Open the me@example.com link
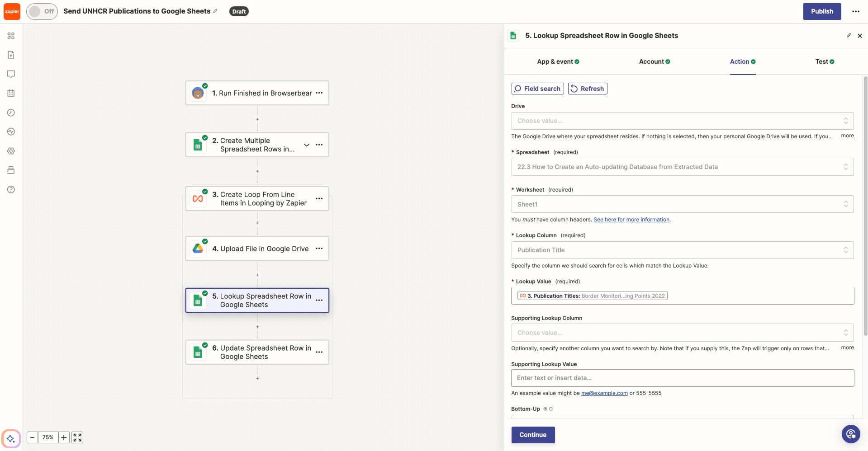868x451 pixels. coord(604,393)
